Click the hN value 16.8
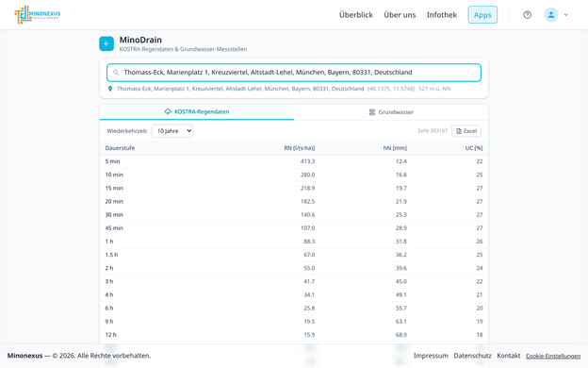Viewport: 588px width, 368px height. (x=401, y=175)
